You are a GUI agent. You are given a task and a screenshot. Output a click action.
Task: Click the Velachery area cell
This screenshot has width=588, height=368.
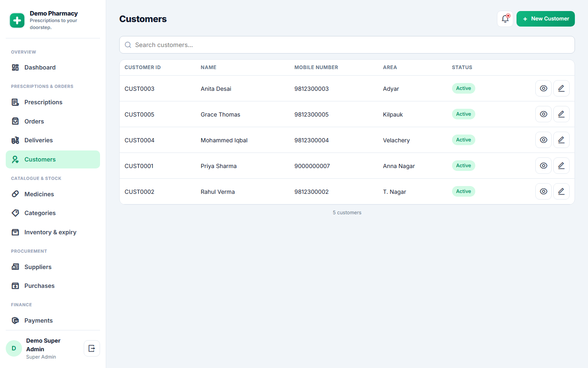click(x=396, y=140)
